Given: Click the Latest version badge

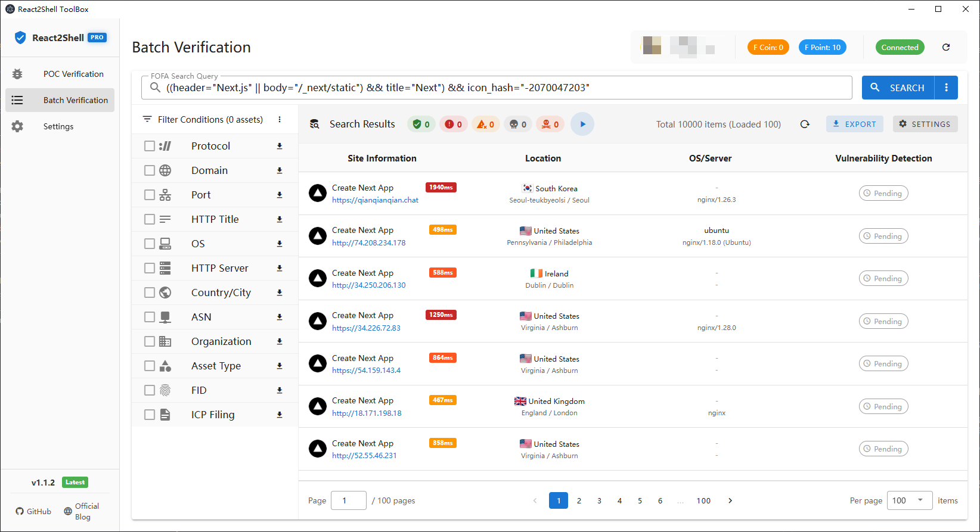Looking at the screenshot, I should 75,483.
